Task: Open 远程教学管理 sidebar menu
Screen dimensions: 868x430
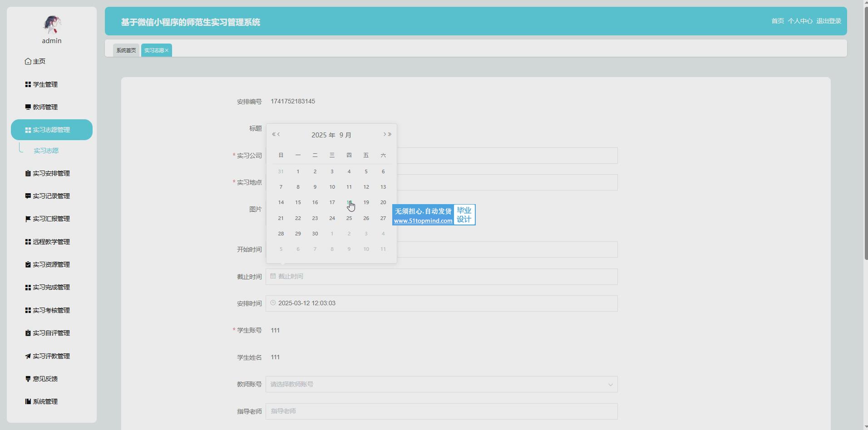Action: [51, 242]
